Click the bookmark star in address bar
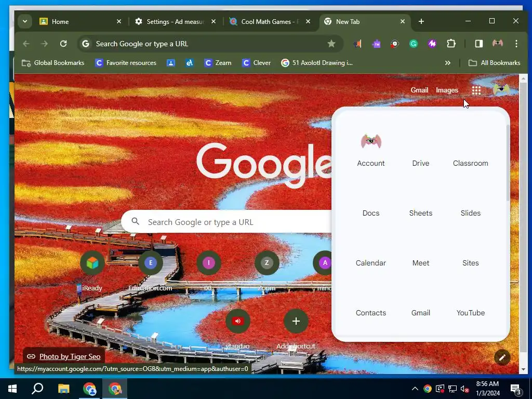The width and height of the screenshot is (532, 399). coord(331,44)
